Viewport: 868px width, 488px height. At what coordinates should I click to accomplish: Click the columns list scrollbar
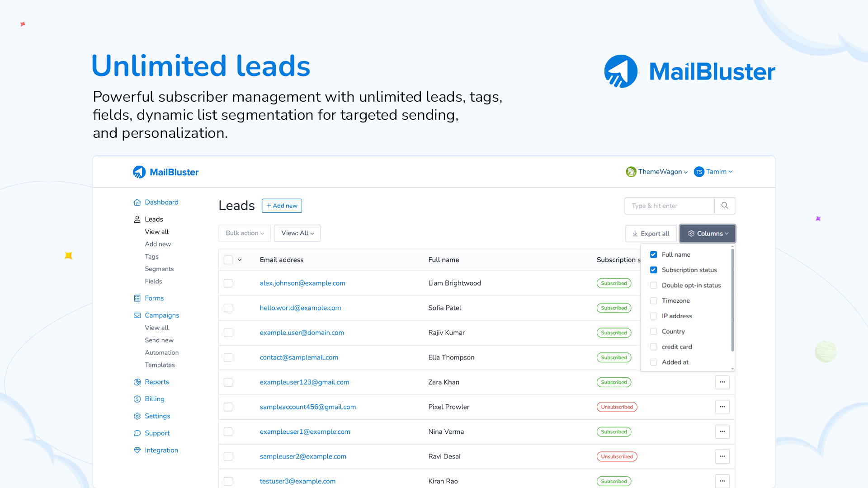tap(732, 300)
